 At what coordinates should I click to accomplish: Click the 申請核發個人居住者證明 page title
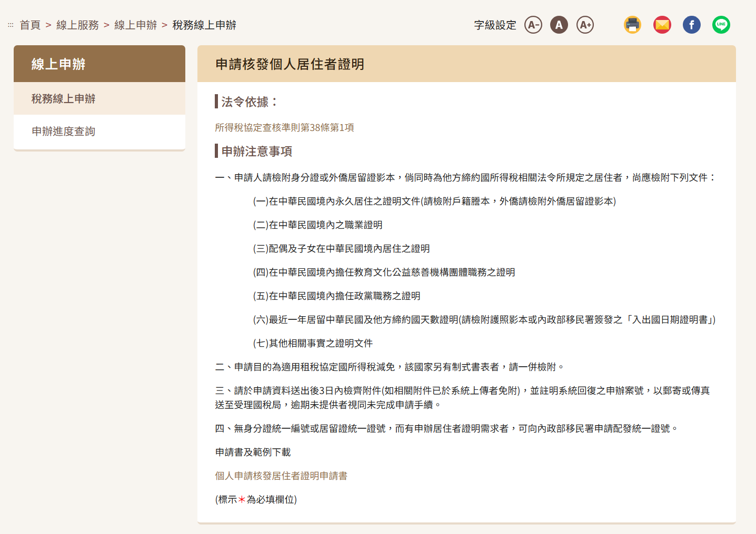(290, 64)
